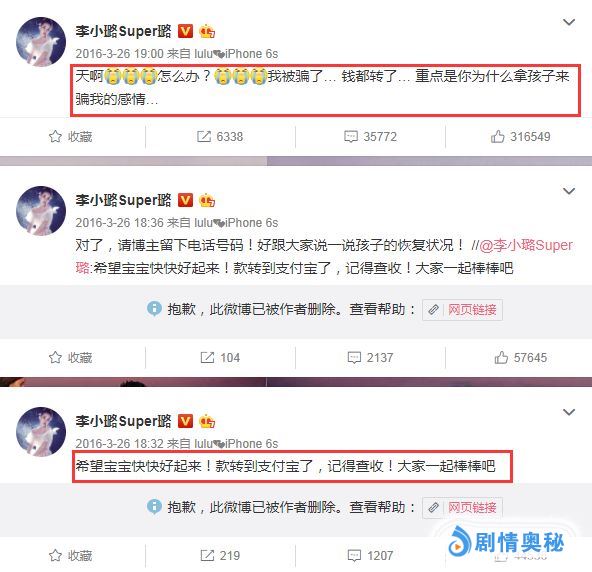Open comments on the post with 35772 comments
This screenshot has width=592, height=572.
370,137
